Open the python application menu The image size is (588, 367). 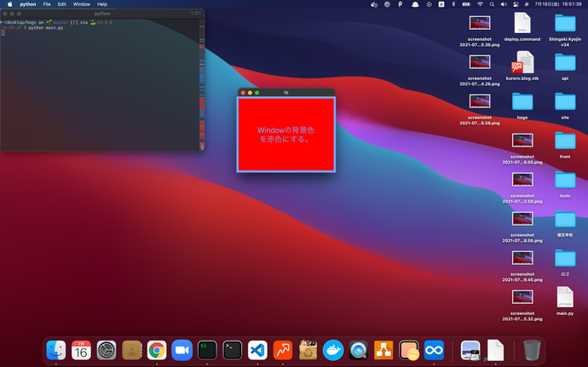(28, 4)
